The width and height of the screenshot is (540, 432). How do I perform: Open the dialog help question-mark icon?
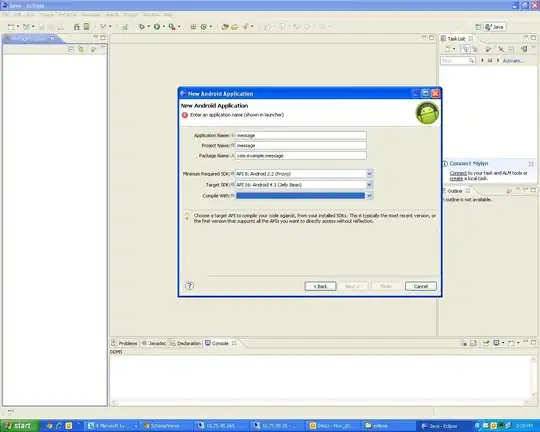(189, 286)
